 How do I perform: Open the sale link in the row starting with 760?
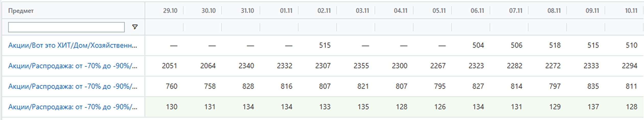73,86
